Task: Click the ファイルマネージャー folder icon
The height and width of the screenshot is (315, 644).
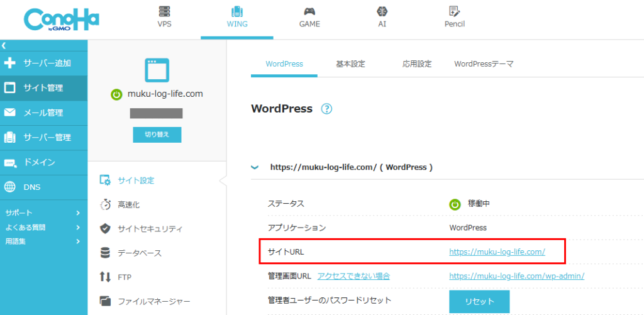Action: (x=106, y=301)
